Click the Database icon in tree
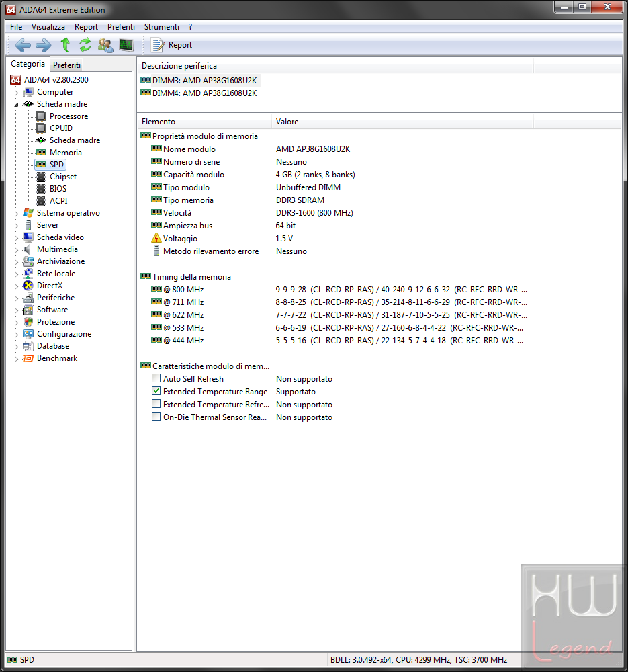 click(28, 346)
